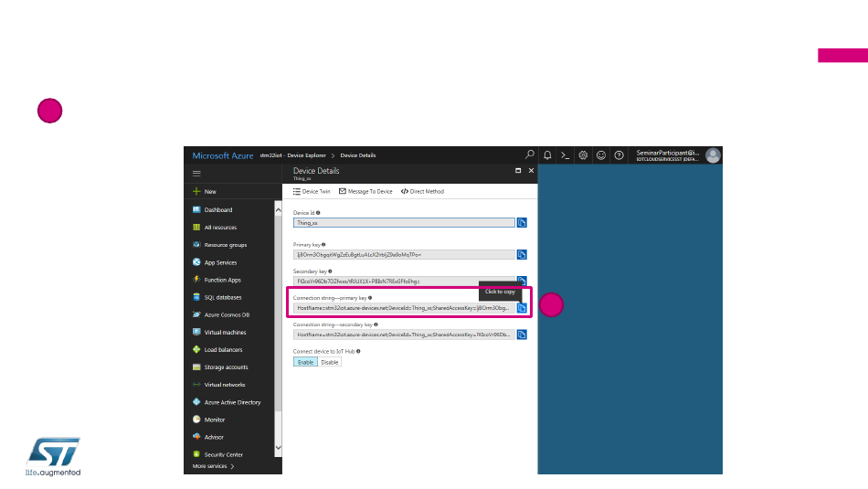Open the help question mark icon

(619, 155)
